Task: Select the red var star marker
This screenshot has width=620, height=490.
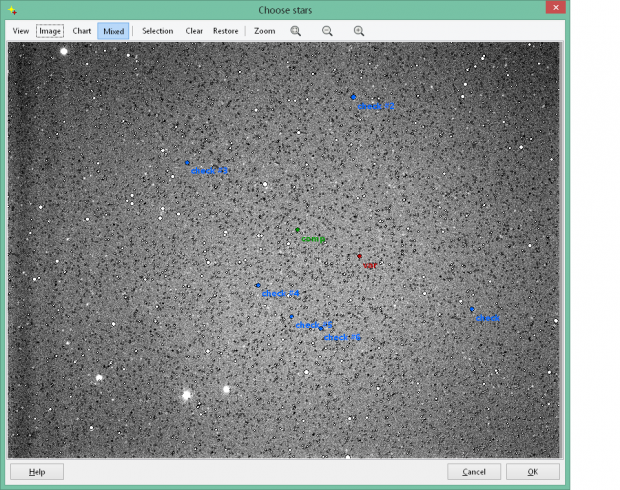Action: click(359, 256)
